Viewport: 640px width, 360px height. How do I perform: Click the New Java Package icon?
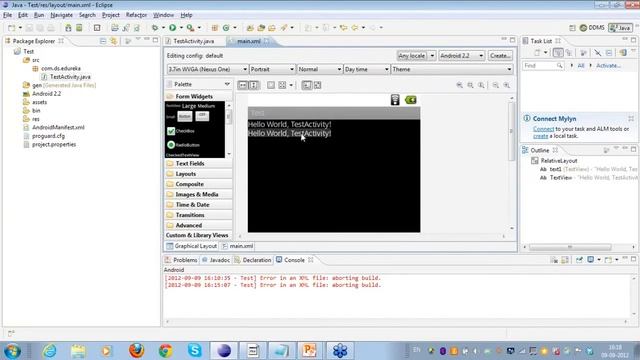(215, 28)
